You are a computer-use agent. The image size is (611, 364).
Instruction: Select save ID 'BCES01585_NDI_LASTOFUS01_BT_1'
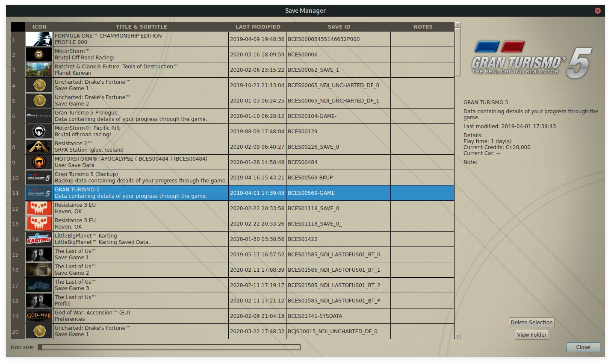338,270
